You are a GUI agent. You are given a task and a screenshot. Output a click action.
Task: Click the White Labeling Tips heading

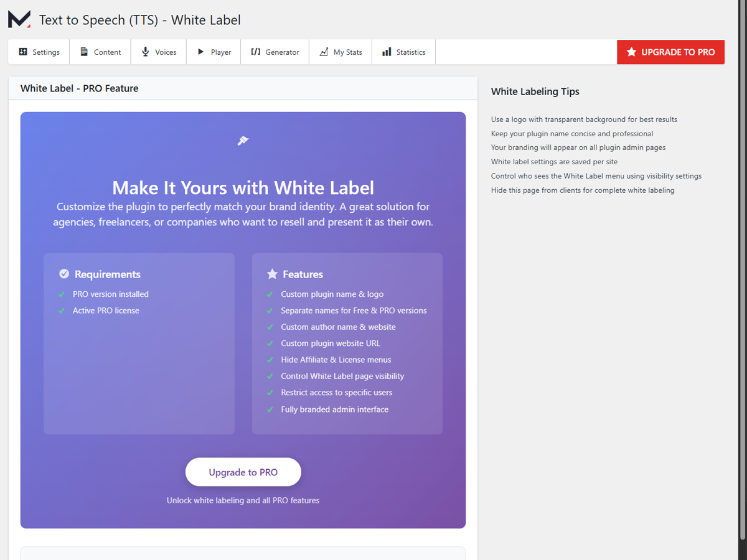click(x=535, y=91)
